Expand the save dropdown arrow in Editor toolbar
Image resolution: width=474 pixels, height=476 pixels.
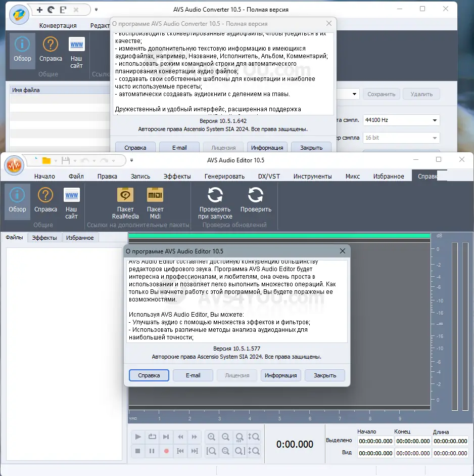click(75, 160)
